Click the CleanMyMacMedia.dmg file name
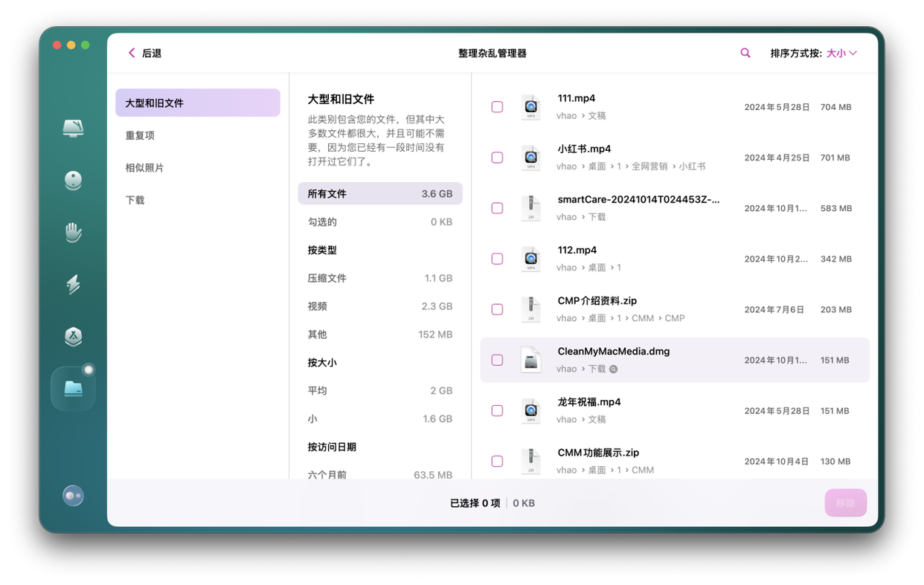924x585 pixels. (614, 351)
